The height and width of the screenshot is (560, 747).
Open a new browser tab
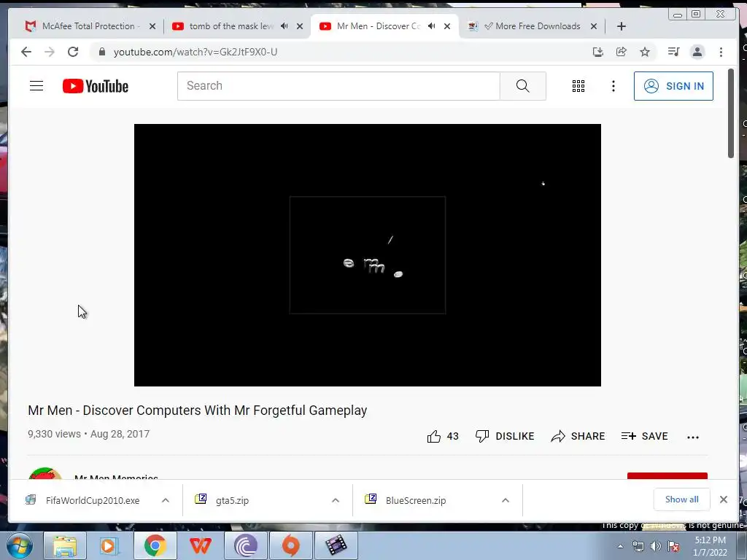coord(622,26)
